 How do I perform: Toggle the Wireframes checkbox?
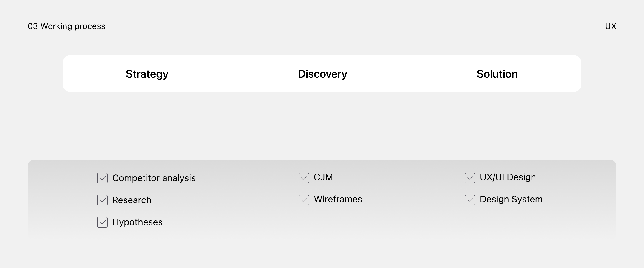304,200
